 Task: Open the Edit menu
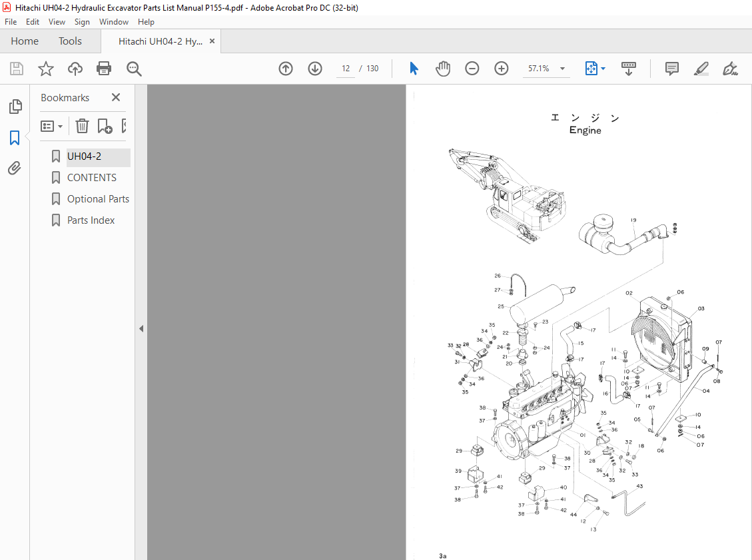click(x=33, y=21)
